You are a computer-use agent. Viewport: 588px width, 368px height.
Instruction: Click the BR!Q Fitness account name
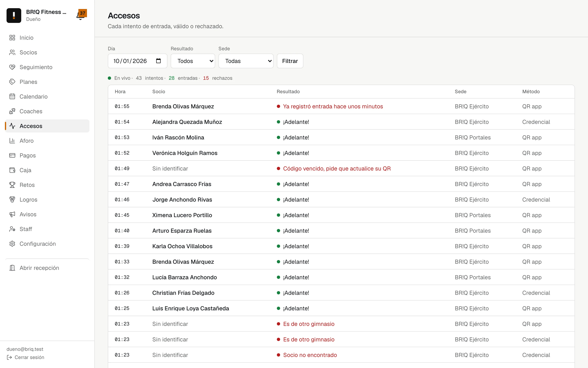46,12
